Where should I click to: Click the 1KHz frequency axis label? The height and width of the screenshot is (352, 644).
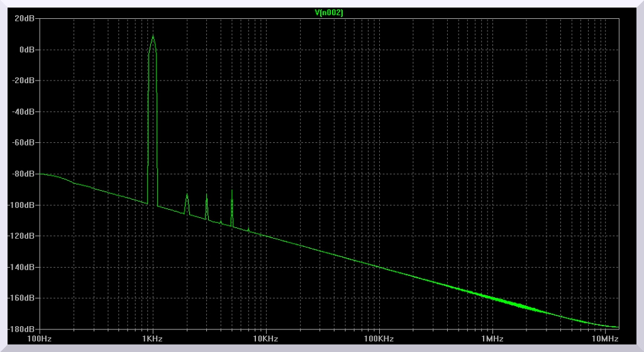click(152, 339)
